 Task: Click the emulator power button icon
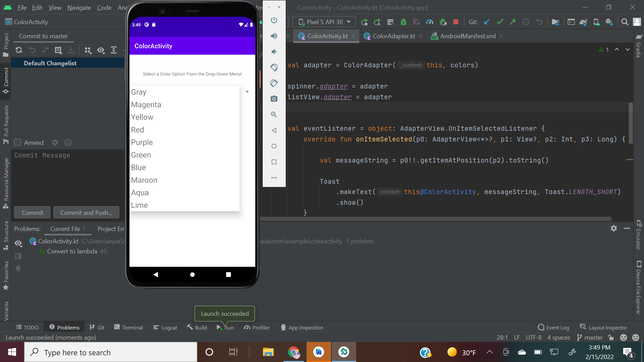274,20
